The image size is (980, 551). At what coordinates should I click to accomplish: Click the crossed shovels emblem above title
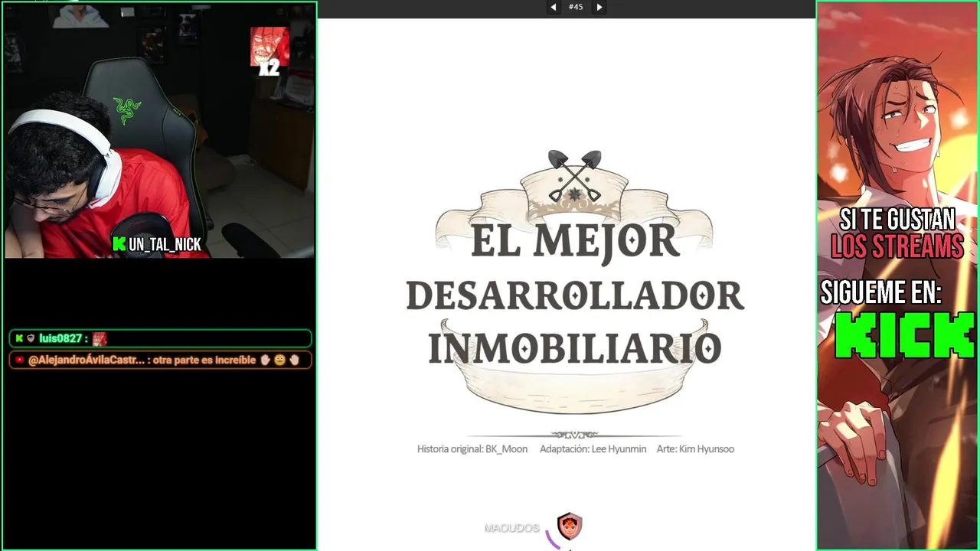pos(574,176)
